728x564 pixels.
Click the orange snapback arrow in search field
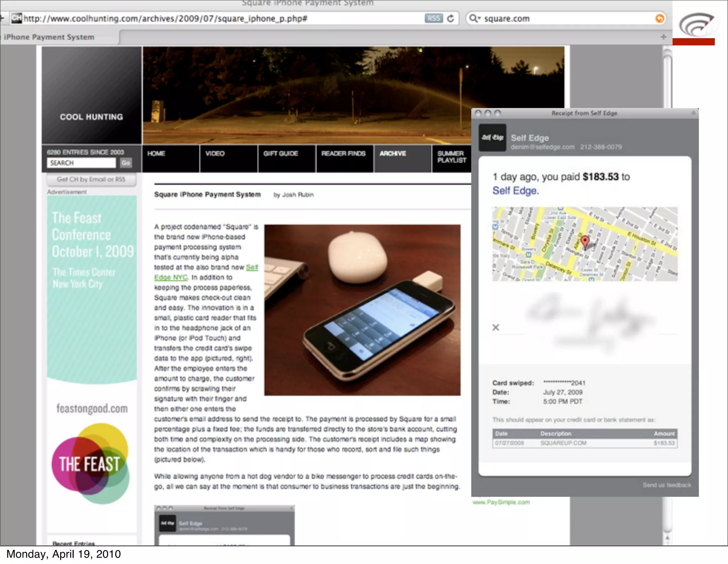[659, 18]
